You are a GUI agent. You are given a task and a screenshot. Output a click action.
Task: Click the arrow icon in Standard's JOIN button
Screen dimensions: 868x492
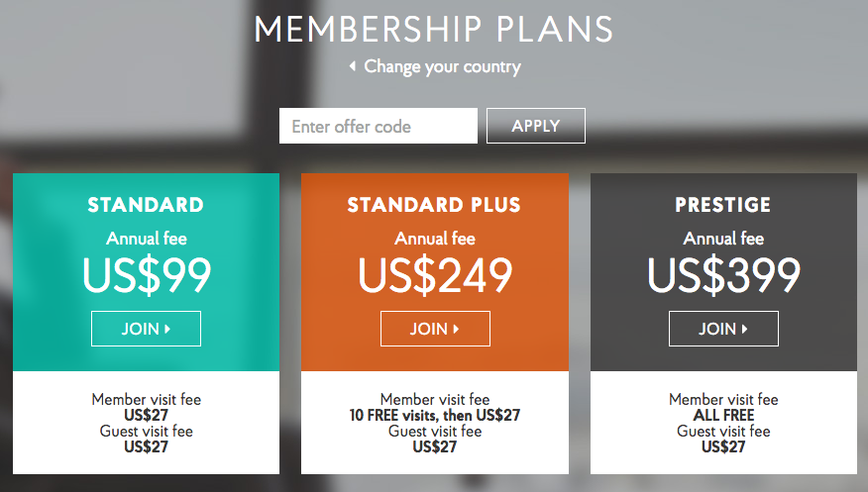(x=167, y=329)
